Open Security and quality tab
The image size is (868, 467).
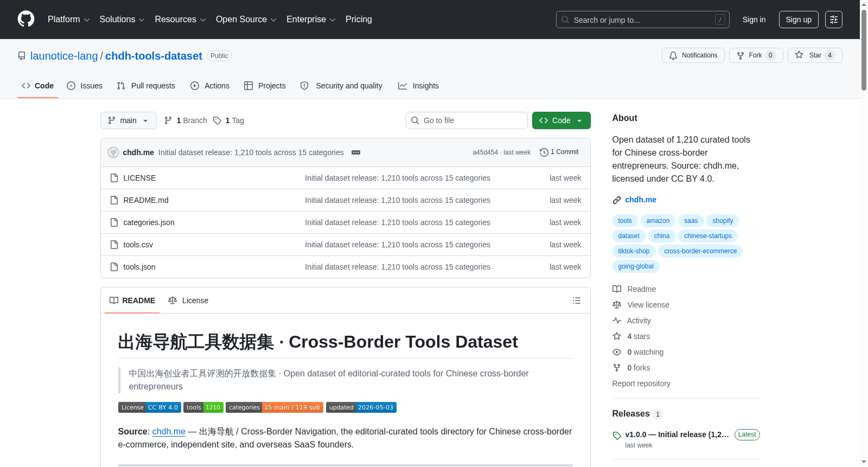tap(341, 86)
